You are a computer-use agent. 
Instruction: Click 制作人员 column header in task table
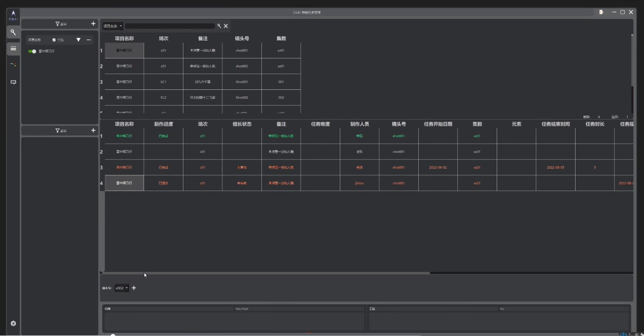click(x=359, y=124)
